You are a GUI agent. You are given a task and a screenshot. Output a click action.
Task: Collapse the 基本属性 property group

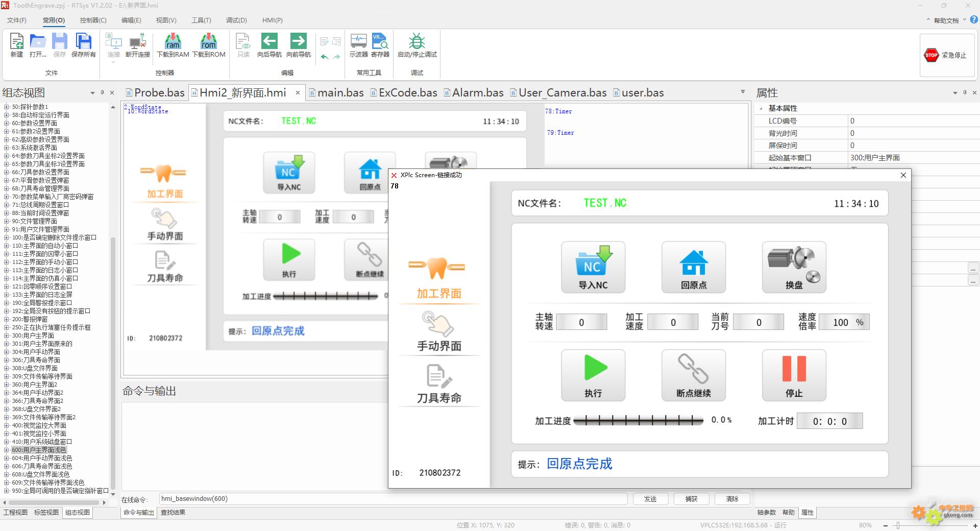pyautogui.click(x=761, y=108)
